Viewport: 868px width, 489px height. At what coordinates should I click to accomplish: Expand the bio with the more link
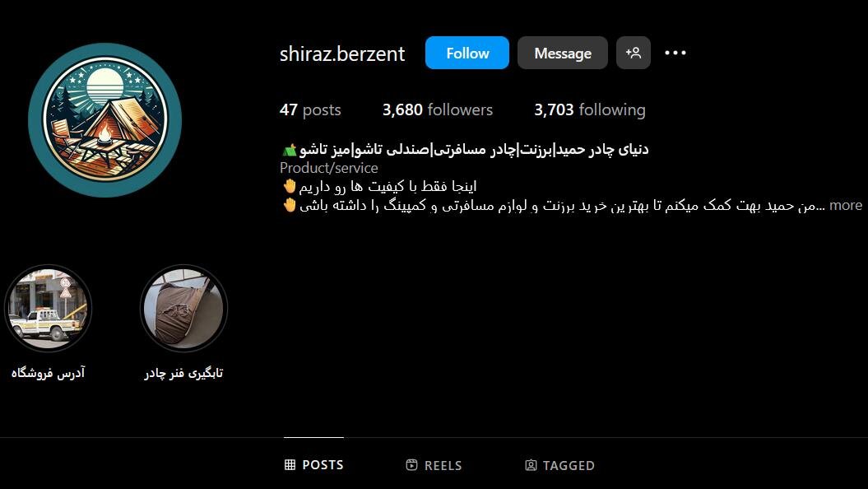[845, 206]
